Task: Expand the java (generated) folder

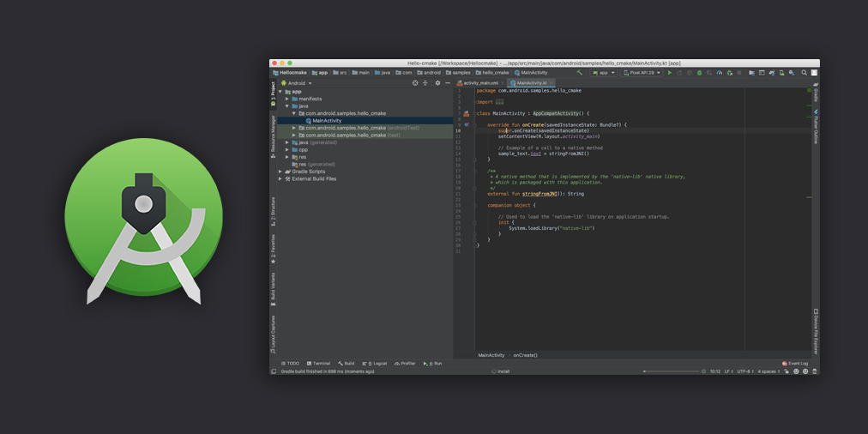Action: [287, 142]
